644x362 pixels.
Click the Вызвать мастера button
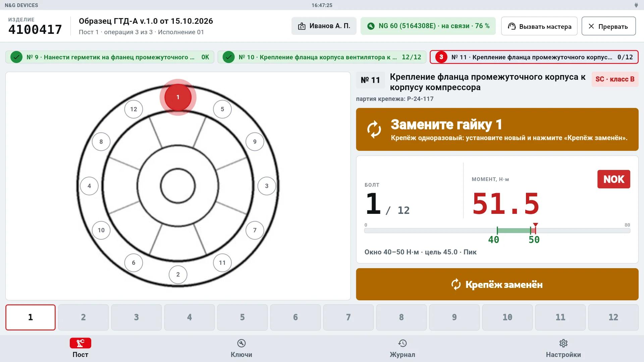539,26
